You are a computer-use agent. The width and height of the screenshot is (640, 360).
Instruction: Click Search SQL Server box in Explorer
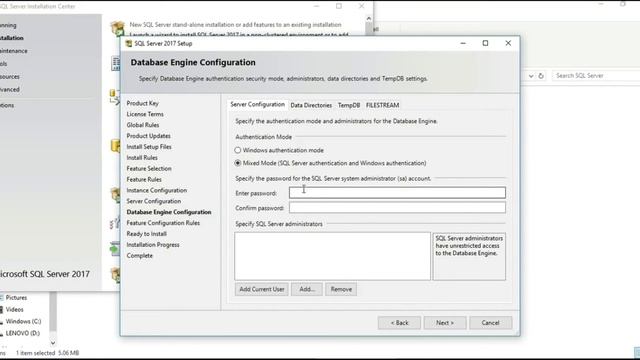pyautogui.click(x=596, y=76)
